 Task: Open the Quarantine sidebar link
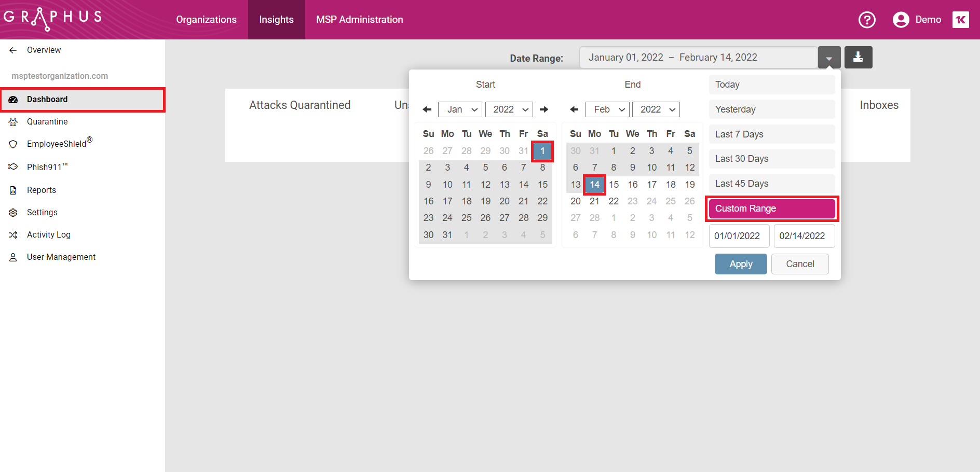(47, 122)
